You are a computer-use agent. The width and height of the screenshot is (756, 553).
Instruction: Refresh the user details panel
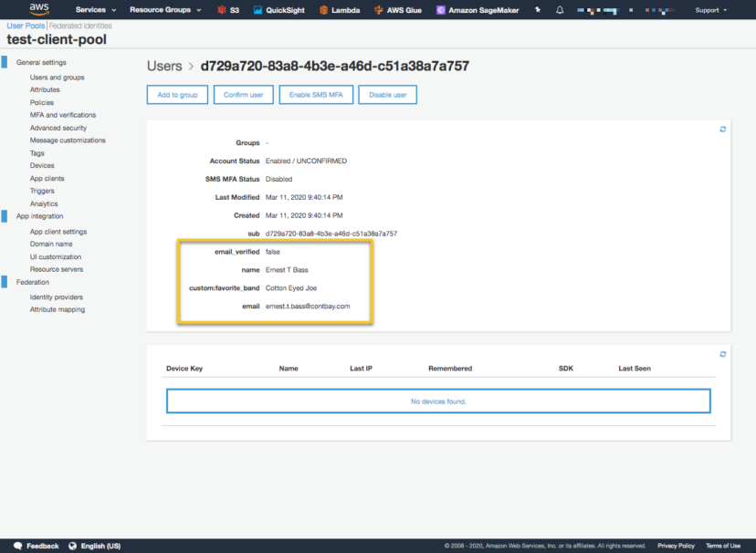(x=722, y=129)
